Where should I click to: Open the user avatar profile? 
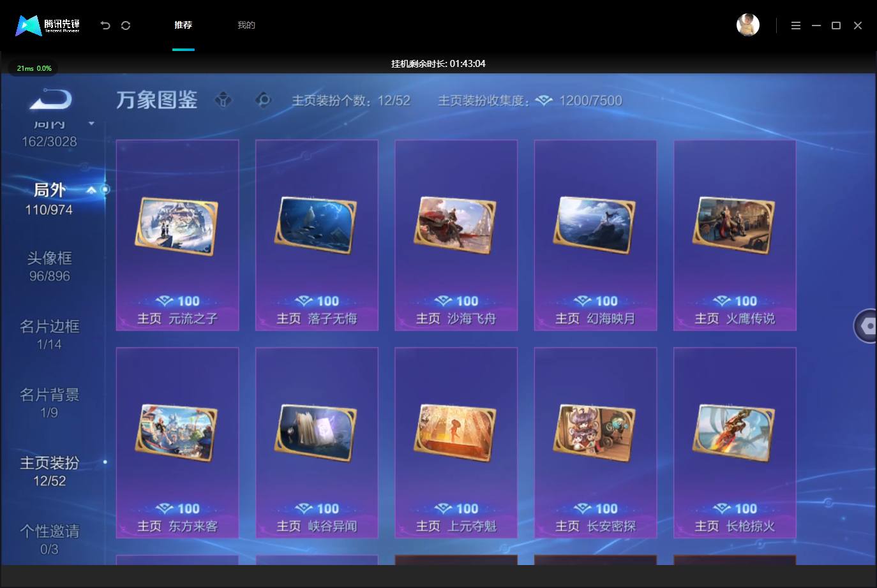pyautogui.click(x=748, y=25)
